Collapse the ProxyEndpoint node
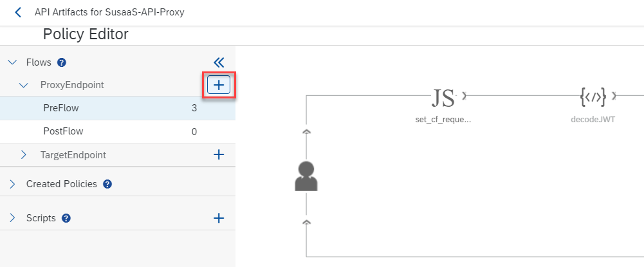This screenshot has width=644, height=267. [24, 85]
